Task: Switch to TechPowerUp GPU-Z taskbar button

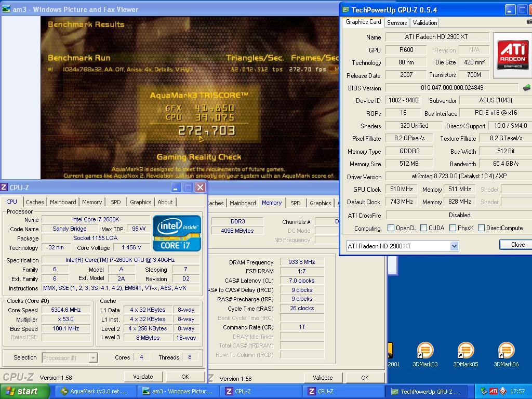Action: 426,392
